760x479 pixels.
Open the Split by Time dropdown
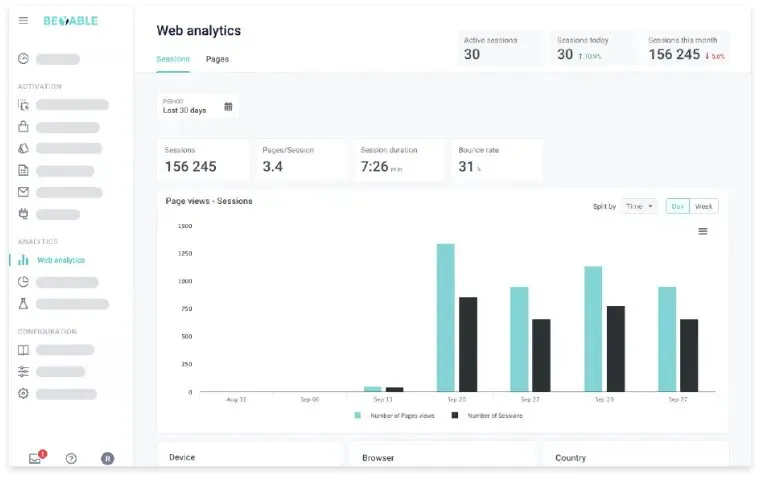click(638, 206)
